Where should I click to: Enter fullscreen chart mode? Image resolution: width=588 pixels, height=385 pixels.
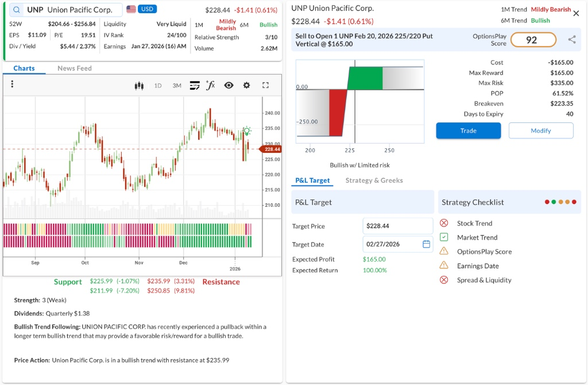pos(265,84)
